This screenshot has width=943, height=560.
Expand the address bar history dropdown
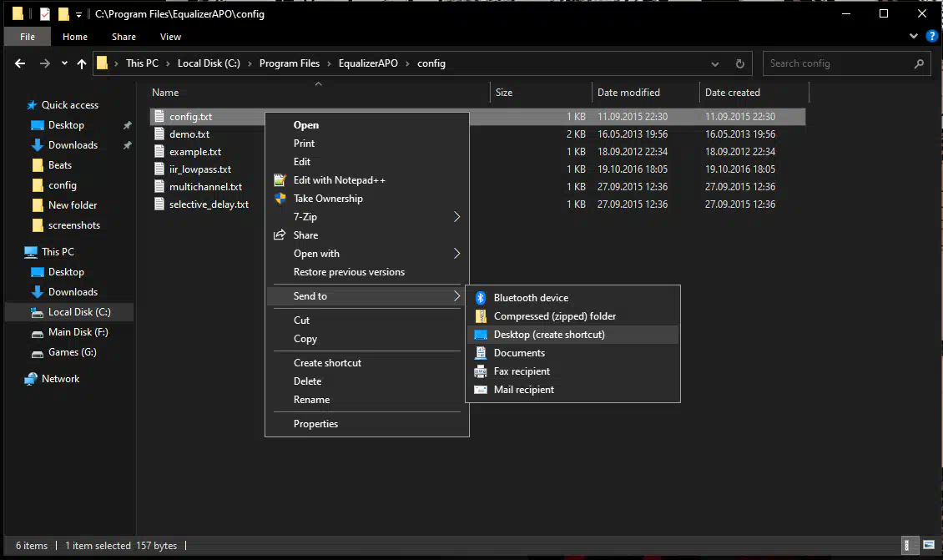click(715, 63)
